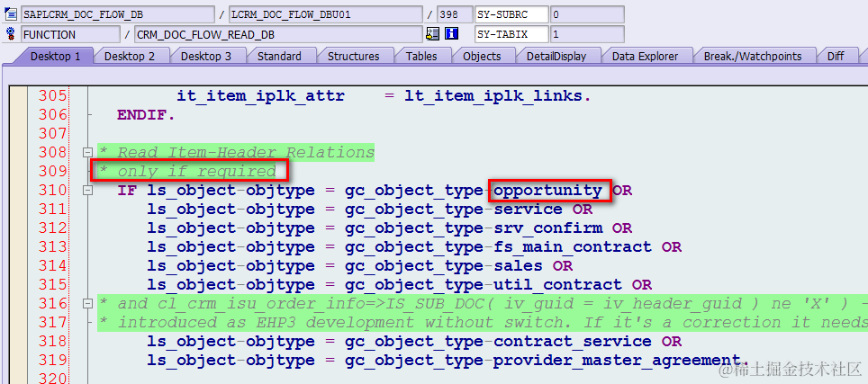Click line number 307 in the gutter

pyautogui.click(x=53, y=134)
